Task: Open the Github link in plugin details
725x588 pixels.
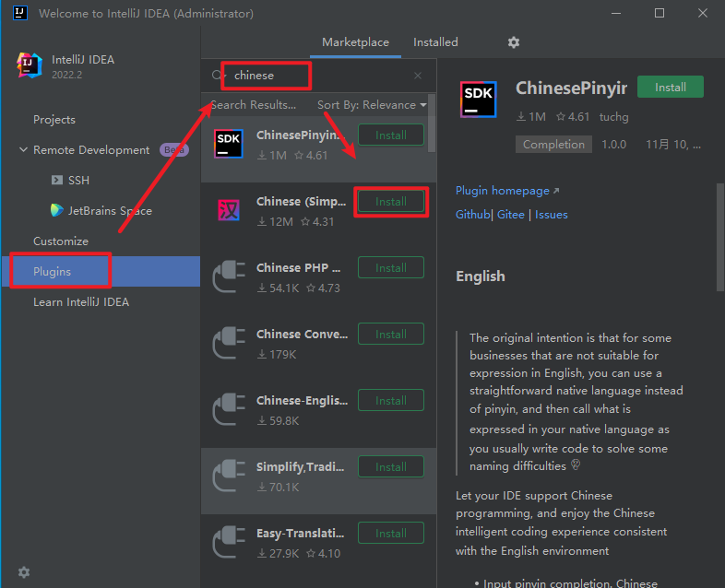Action: click(x=472, y=215)
